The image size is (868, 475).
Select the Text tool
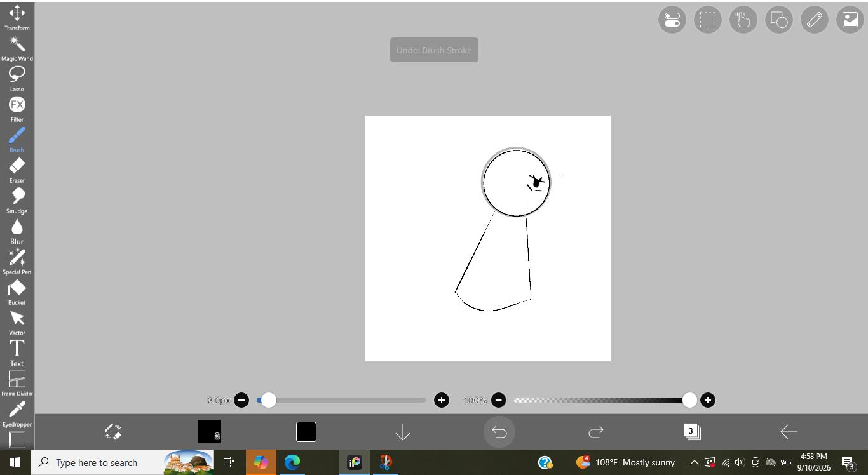tap(17, 353)
